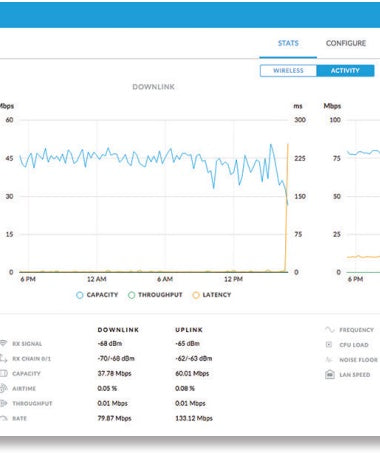Click the 0.05 % airtime value
The height and width of the screenshot is (457, 380).
pyautogui.click(x=107, y=388)
